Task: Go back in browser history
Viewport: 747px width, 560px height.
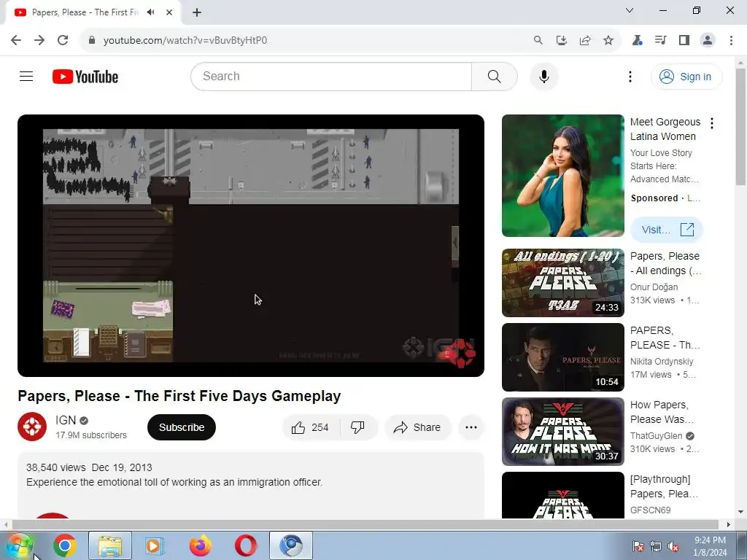Action: [16, 40]
